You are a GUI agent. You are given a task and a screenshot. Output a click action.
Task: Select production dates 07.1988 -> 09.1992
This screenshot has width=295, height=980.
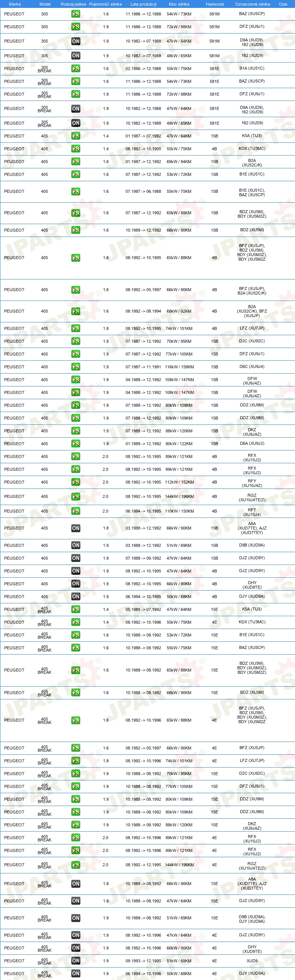coord(143,559)
